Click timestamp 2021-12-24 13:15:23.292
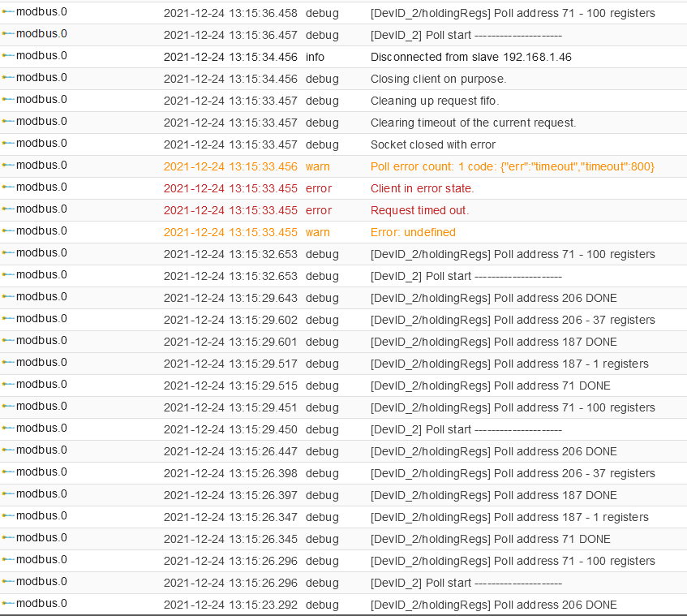 (x=230, y=605)
